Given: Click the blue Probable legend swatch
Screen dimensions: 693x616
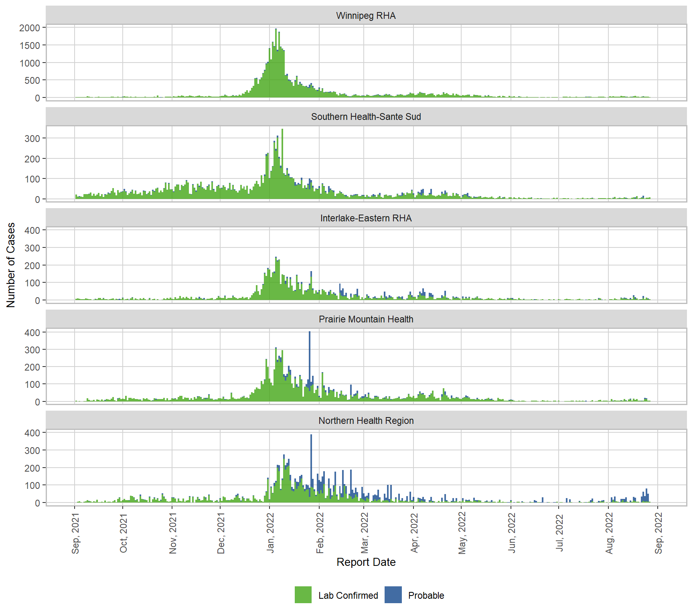Looking at the screenshot, I should click(x=393, y=595).
